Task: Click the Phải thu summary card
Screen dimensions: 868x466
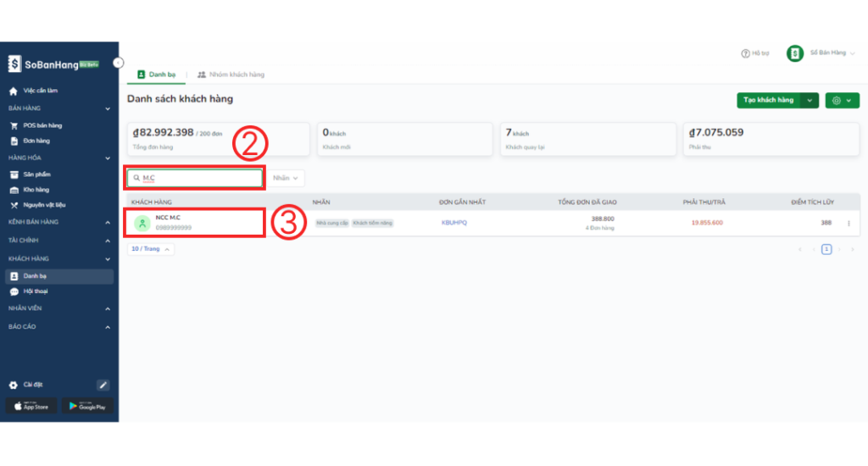Action: click(771, 139)
